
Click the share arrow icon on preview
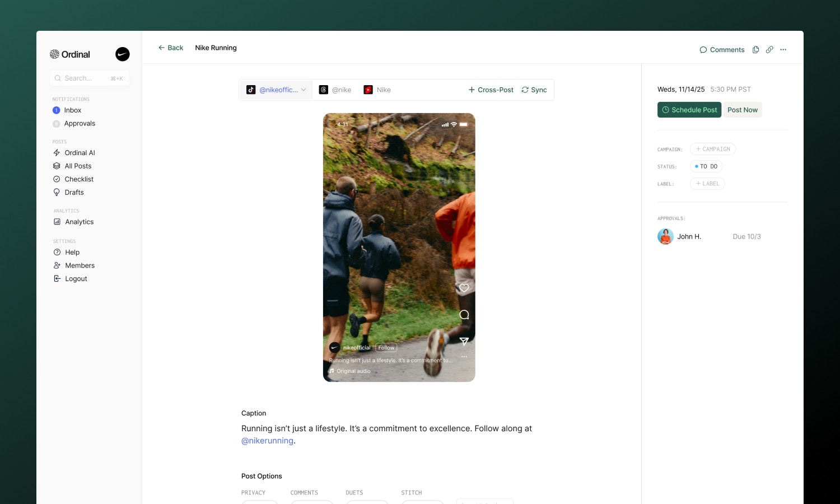point(464,341)
